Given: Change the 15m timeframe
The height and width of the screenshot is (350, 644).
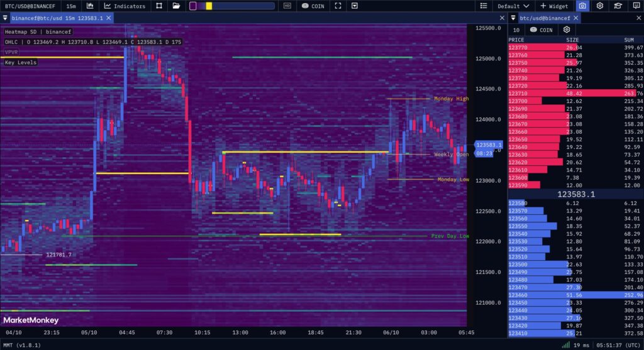Looking at the screenshot, I should click(71, 6).
